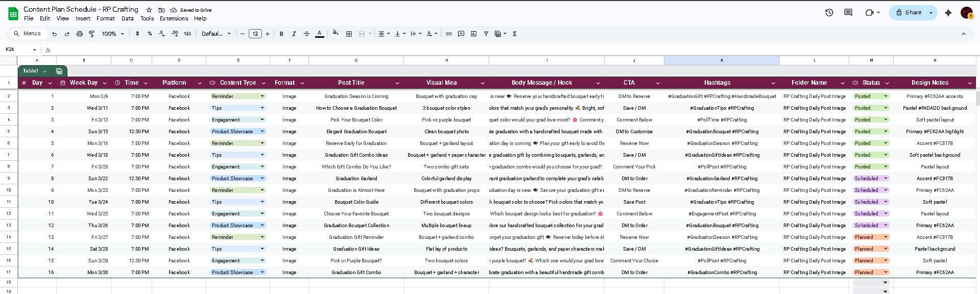Open horizontal align dropdown

384,34
